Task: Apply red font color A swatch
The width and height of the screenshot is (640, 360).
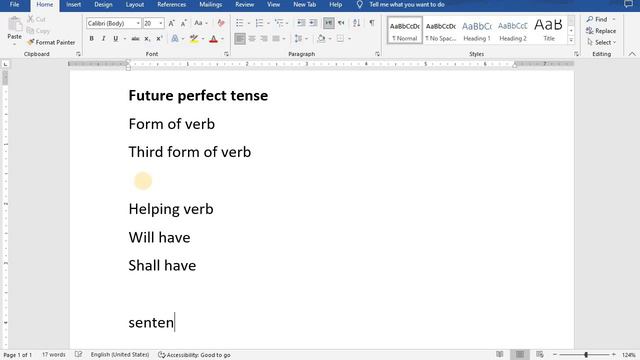Action: click(213, 39)
